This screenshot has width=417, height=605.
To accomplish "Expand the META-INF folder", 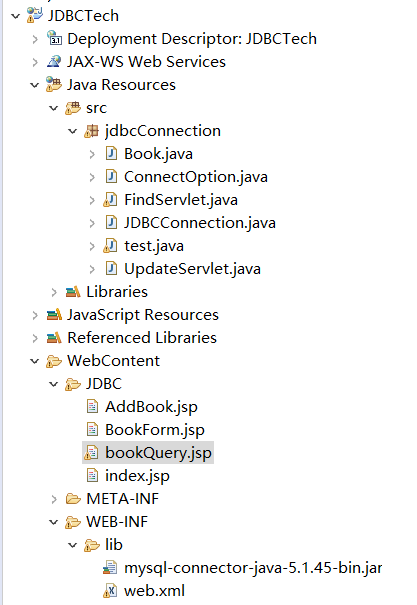I will (x=54, y=499).
